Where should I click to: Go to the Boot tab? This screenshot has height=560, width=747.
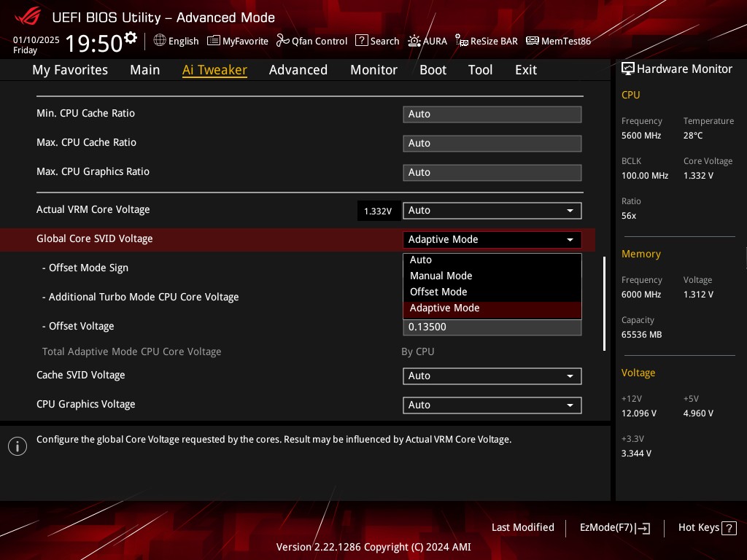[433, 70]
